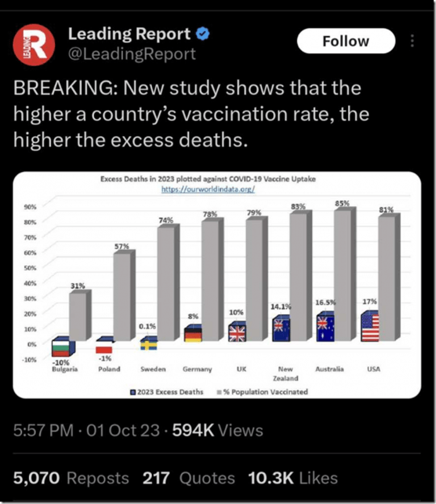Image resolution: width=436 pixels, height=504 pixels.
Task: Open the three-dot more options menu
Action: pos(412,41)
